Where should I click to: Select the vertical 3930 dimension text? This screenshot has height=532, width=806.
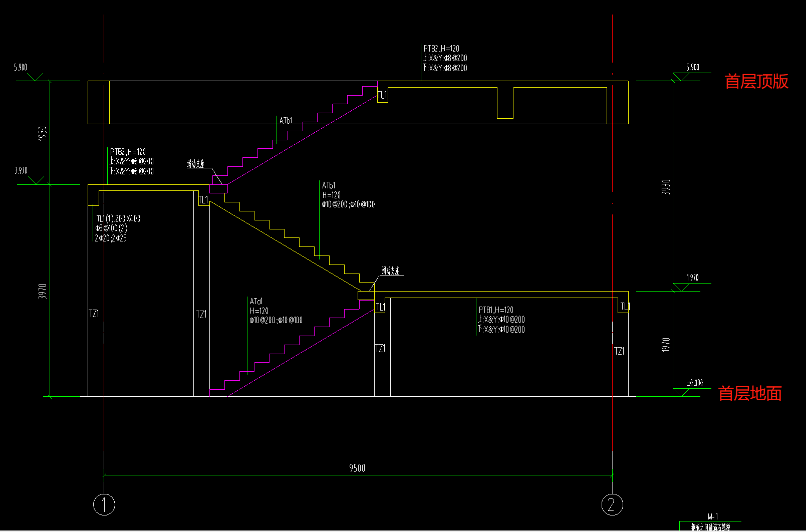[x=666, y=187]
